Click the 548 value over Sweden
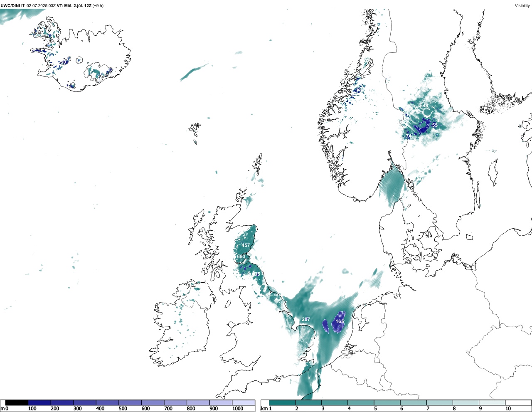532x412 pixels. coord(424,106)
